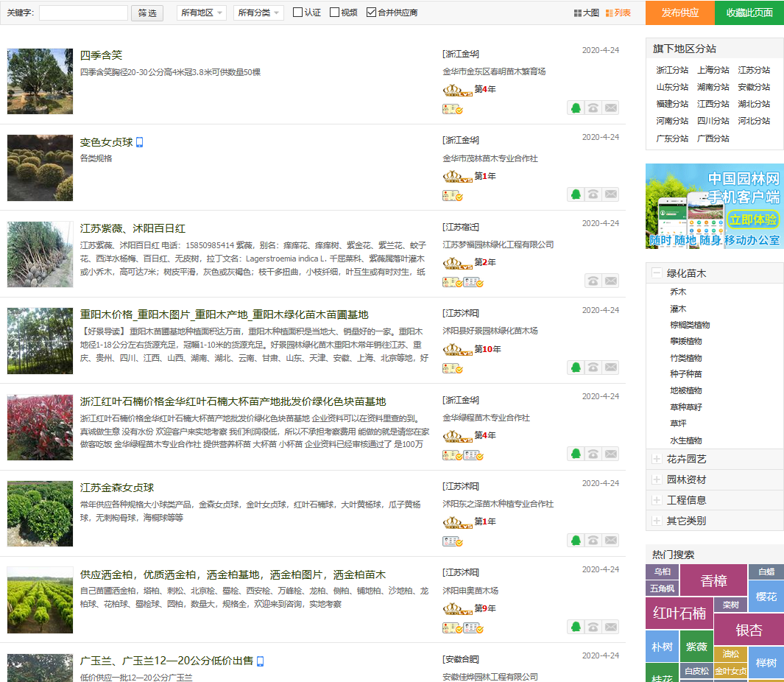Image resolution: width=784 pixels, height=682 pixels.
Task: Click the orange 发布供应 button
Action: [680, 13]
